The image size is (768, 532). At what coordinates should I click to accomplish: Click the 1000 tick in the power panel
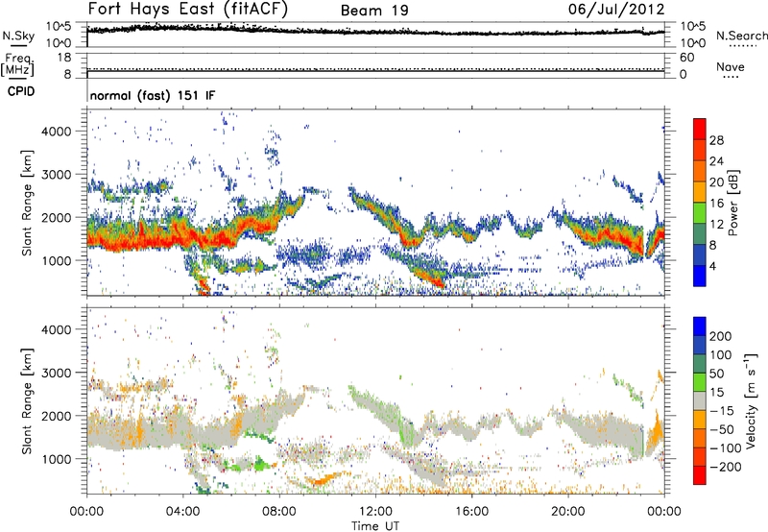coord(56,260)
